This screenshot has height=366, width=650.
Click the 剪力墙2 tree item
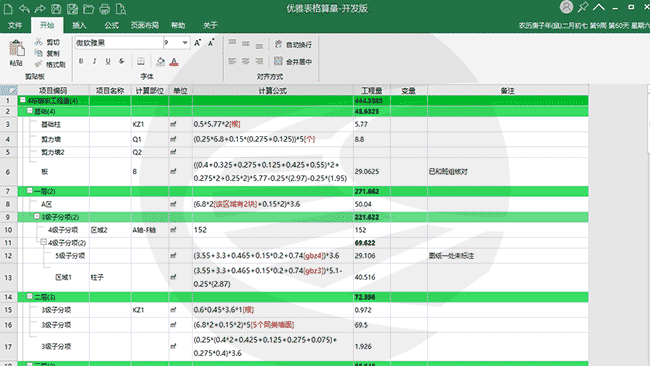coord(53,152)
